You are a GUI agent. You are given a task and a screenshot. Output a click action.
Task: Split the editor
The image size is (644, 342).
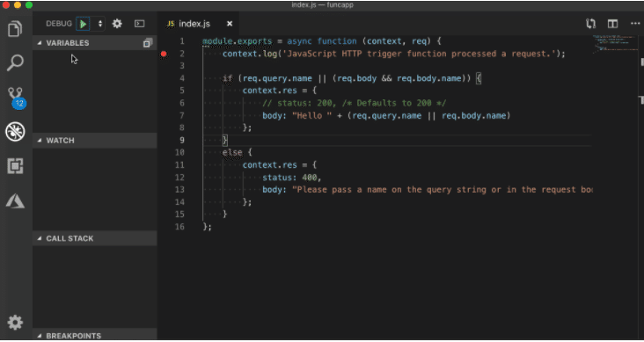click(613, 24)
